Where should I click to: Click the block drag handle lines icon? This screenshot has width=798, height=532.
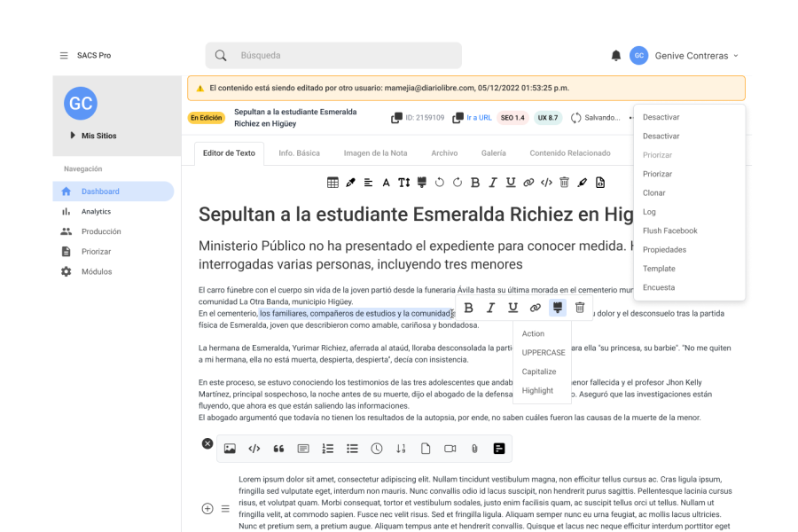point(225,509)
